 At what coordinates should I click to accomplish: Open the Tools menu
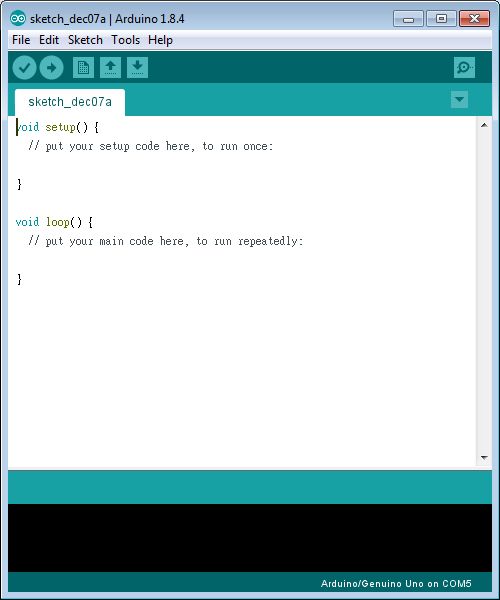click(125, 40)
